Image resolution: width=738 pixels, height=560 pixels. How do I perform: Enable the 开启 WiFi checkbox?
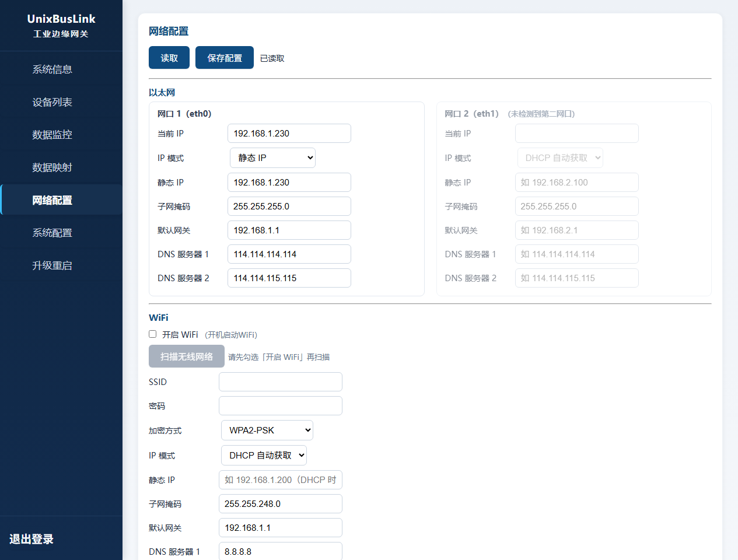coord(153,334)
